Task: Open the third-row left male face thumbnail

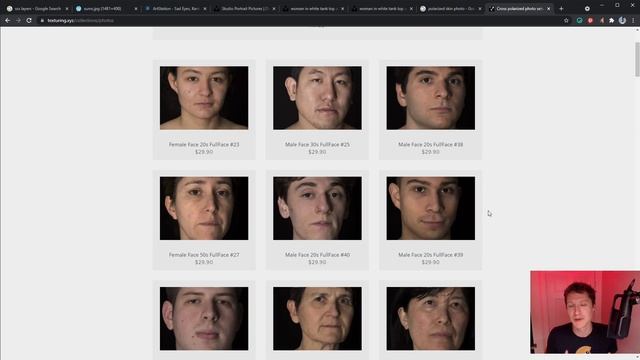Action: 204,318
